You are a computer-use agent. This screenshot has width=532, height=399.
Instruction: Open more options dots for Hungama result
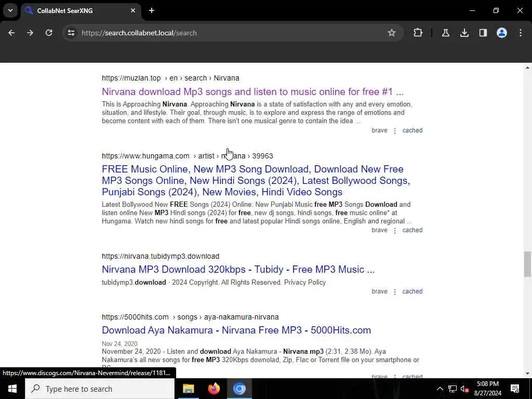click(395, 230)
